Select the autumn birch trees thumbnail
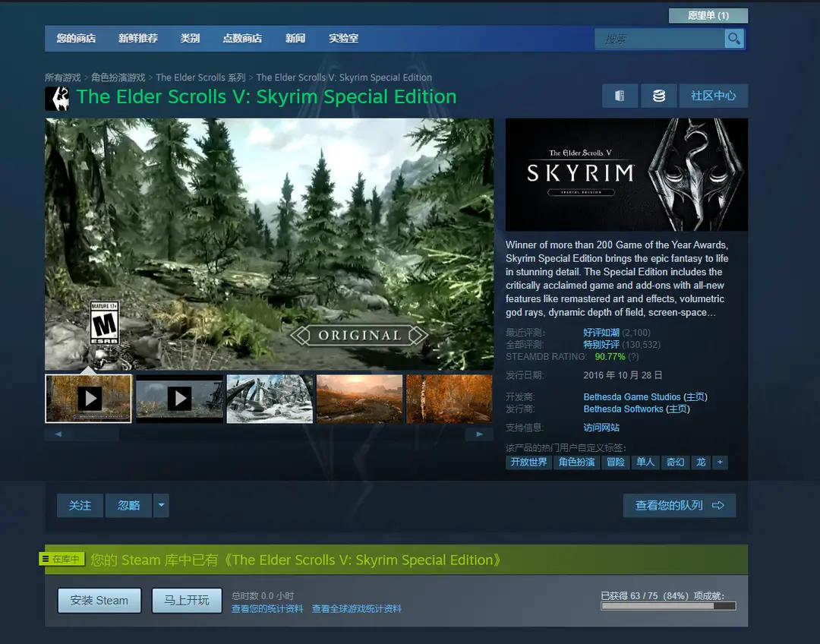 point(449,399)
